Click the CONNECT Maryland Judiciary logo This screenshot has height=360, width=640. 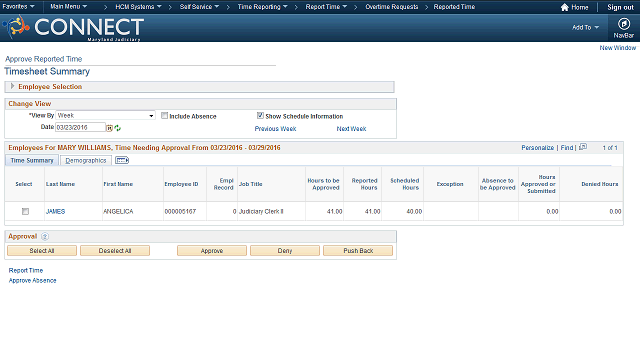click(73, 28)
